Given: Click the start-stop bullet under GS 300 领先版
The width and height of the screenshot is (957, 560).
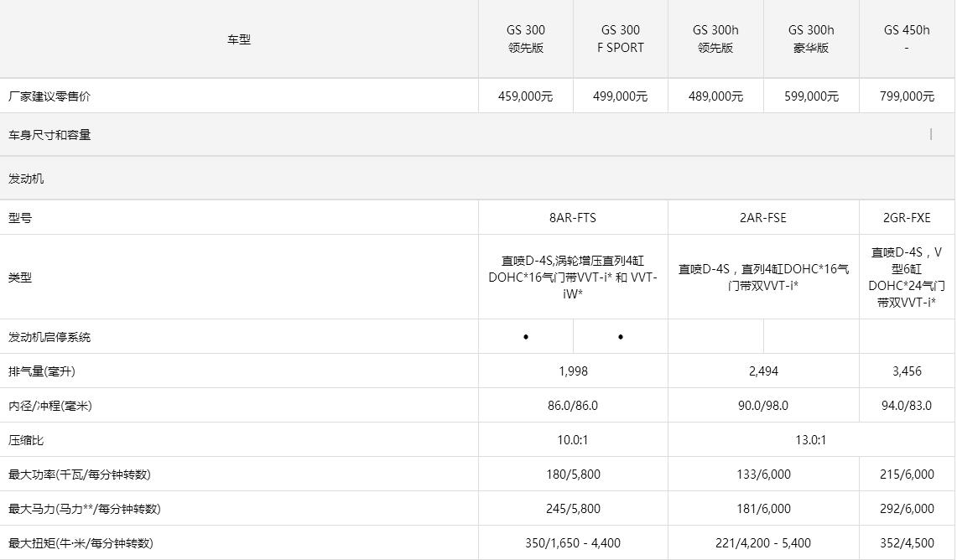Looking at the screenshot, I should [526, 337].
